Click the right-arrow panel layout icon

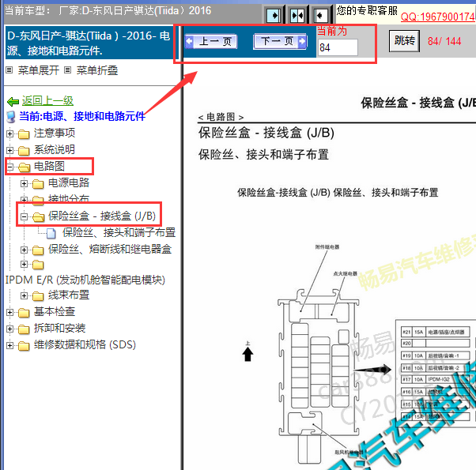(274, 15)
